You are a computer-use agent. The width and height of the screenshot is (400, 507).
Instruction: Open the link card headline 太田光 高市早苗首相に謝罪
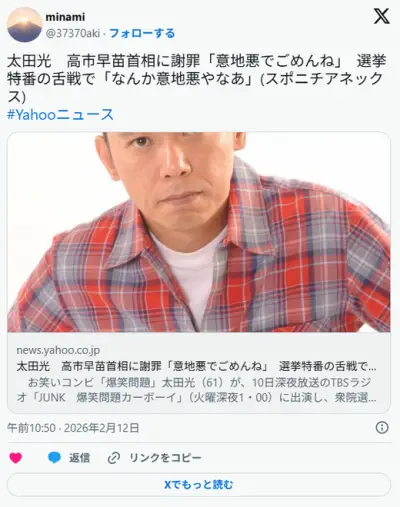click(196, 366)
